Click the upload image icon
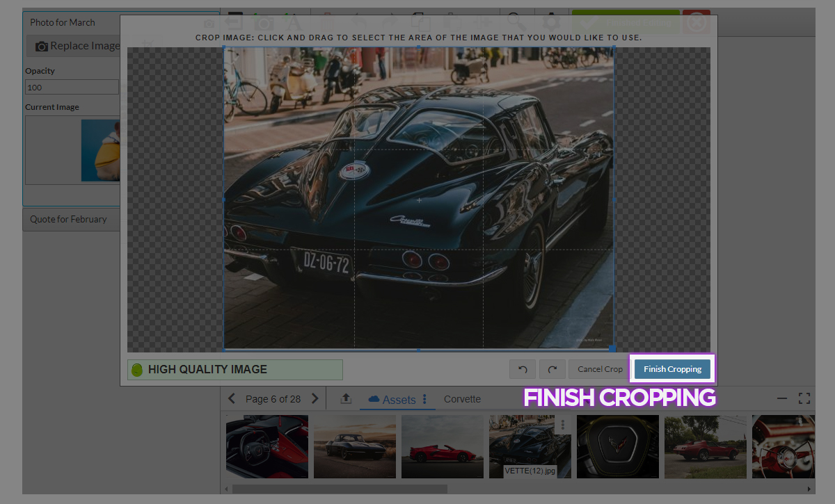 pyautogui.click(x=345, y=399)
